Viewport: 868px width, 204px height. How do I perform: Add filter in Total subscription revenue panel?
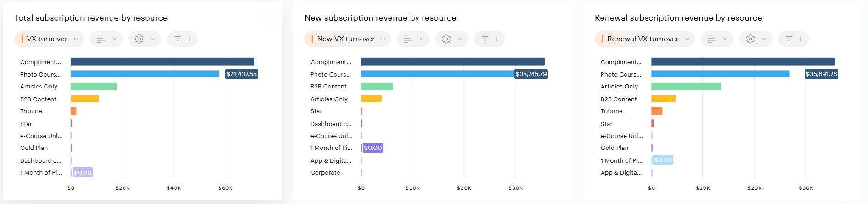(x=182, y=39)
